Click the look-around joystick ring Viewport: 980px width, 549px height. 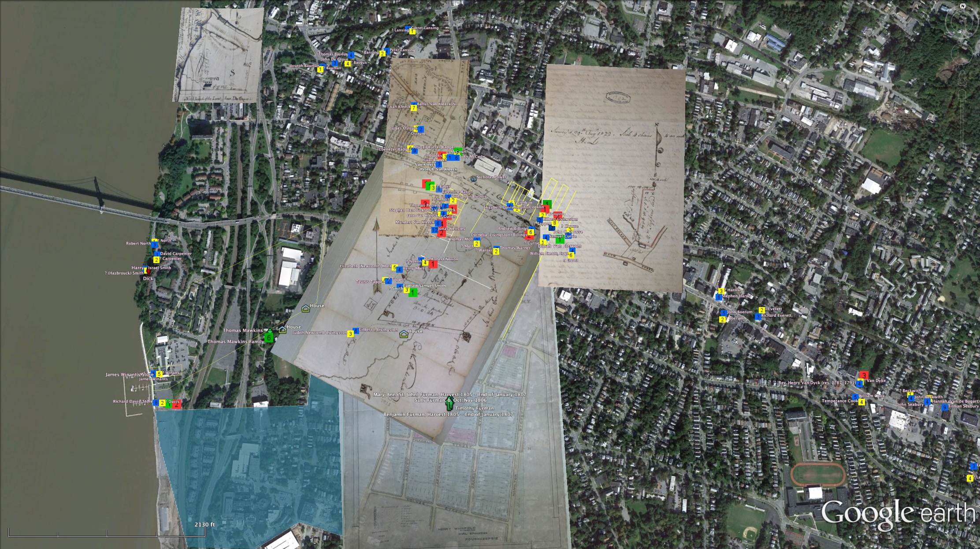pyautogui.click(x=962, y=22)
